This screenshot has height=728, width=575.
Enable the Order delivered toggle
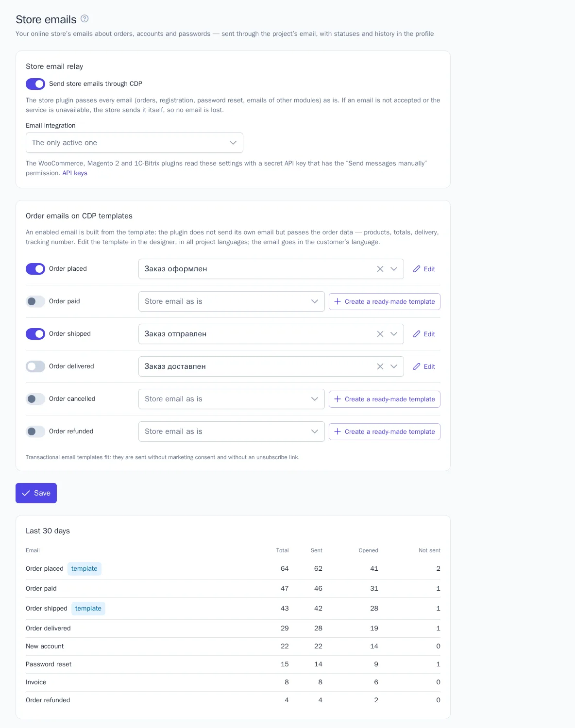35,366
